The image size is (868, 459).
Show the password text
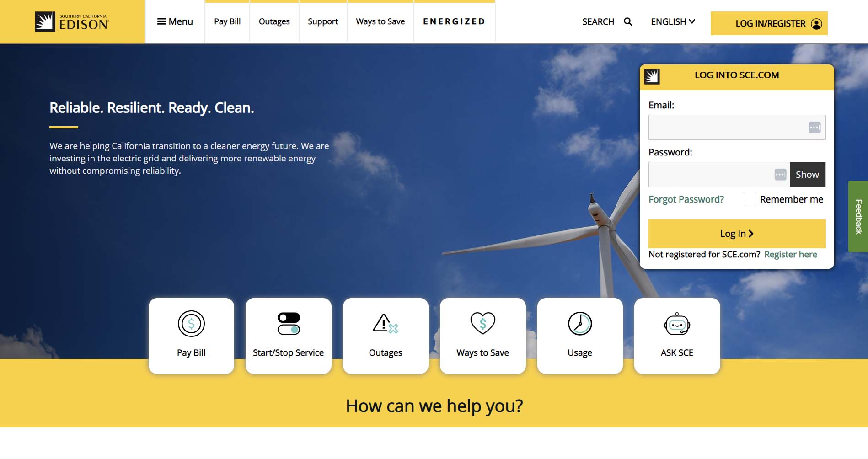pyautogui.click(x=808, y=175)
